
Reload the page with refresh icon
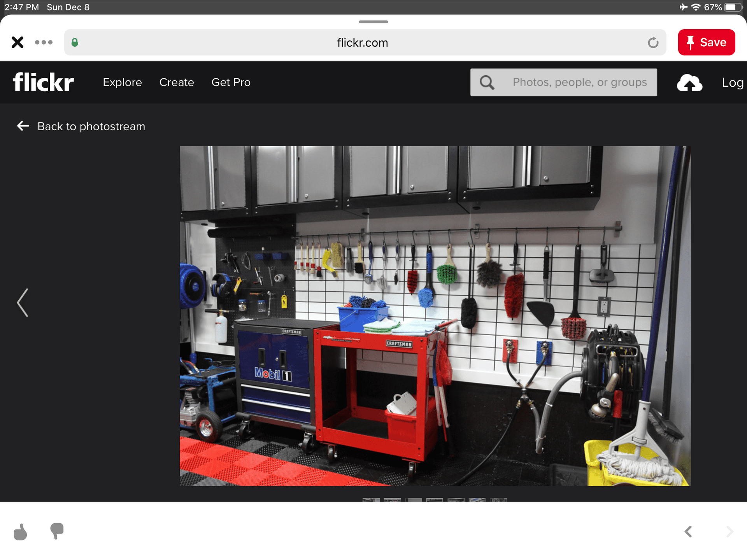point(653,42)
